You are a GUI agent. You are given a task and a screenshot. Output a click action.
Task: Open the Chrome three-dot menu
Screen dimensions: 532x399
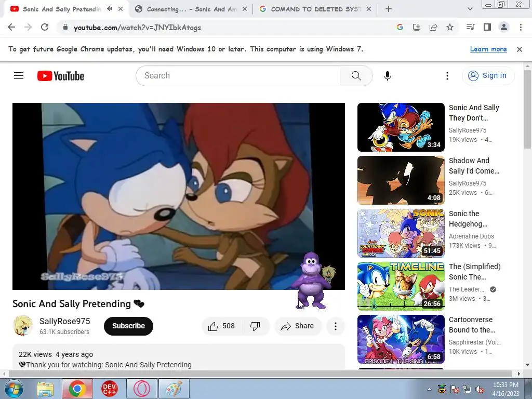521,27
